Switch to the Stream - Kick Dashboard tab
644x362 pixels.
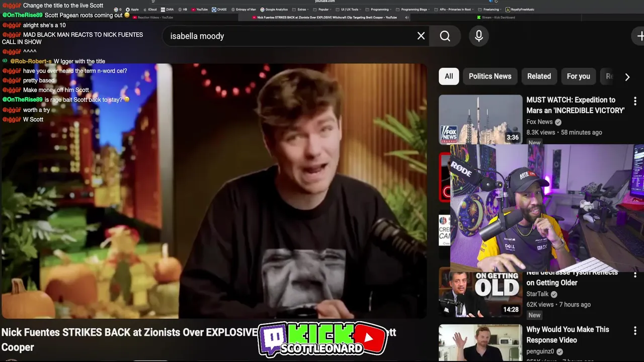[496, 18]
